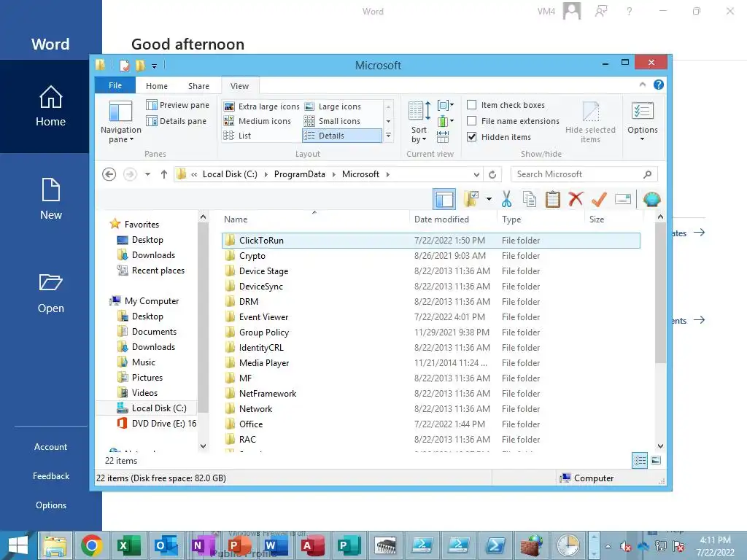747x560 pixels.
Task: Click Sort by in Current view
Action: [x=419, y=122]
